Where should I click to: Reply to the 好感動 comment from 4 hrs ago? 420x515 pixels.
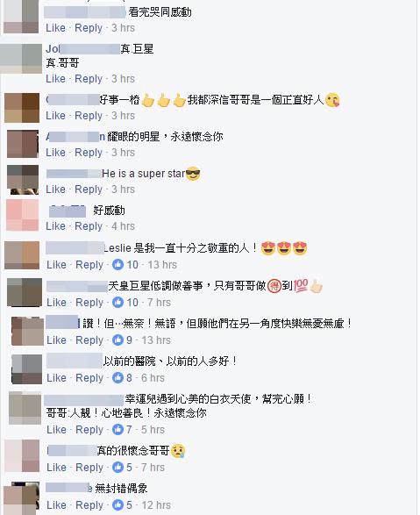[89, 226]
